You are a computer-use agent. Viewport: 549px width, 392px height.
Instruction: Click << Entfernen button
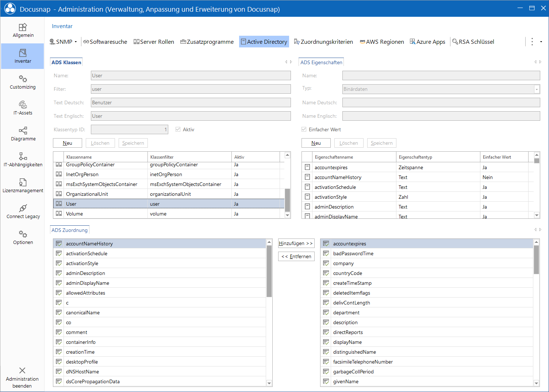point(296,256)
